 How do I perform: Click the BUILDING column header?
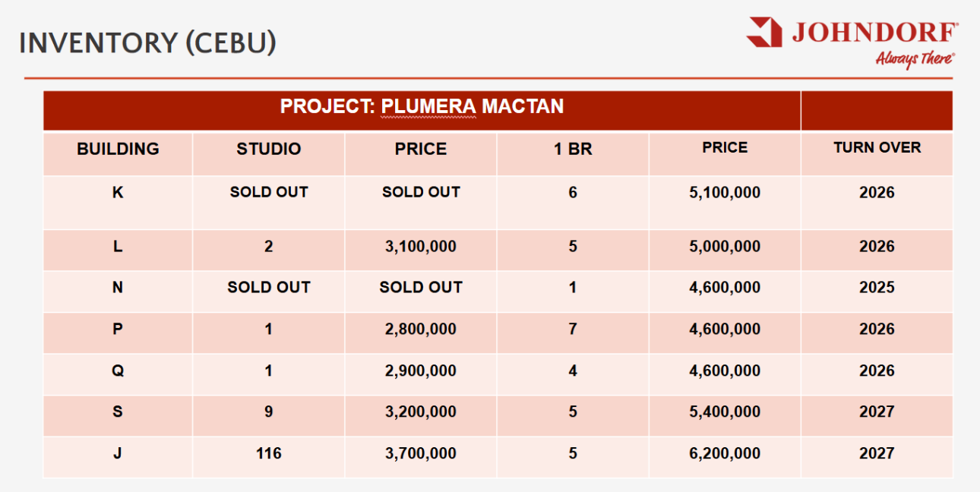pos(118,149)
